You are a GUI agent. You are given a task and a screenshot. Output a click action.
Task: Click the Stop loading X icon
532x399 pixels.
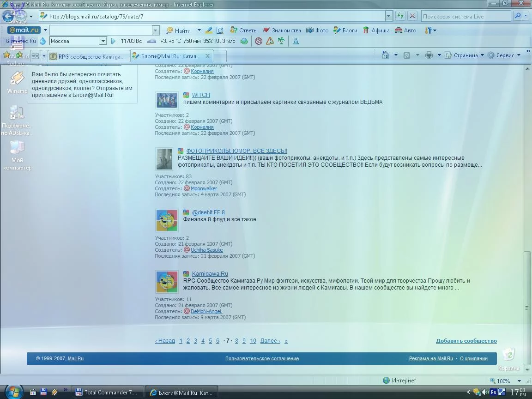(412, 16)
